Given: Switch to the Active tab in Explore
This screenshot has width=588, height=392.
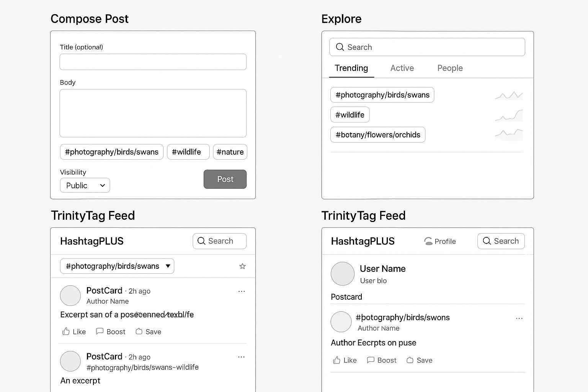Looking at the screenshot, I should point(402,68).
